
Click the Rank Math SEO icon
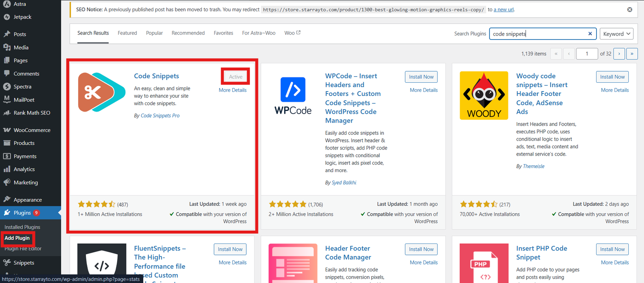coord(7,113)
